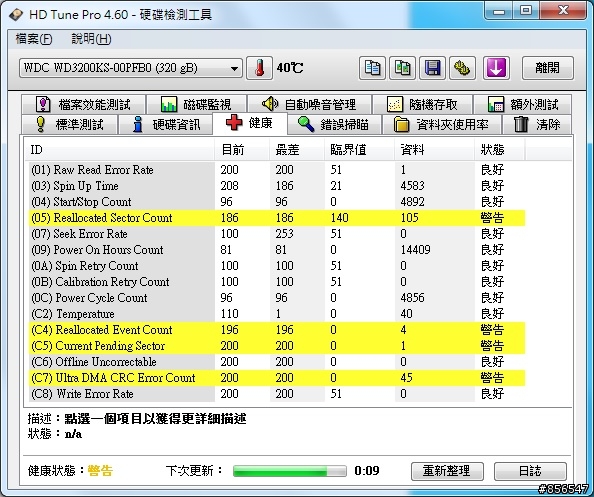Click the floppy disk save icon

pyautogui.click(x=432, y=68)
